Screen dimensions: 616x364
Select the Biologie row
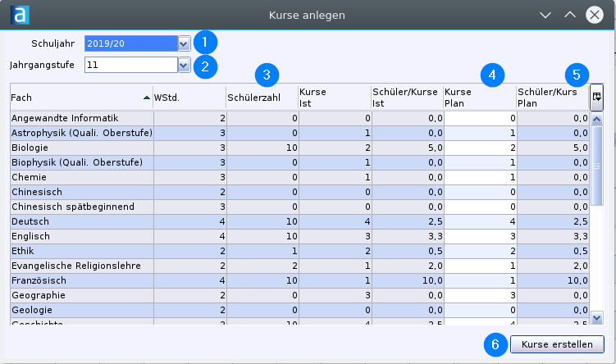tap(299, 148)
